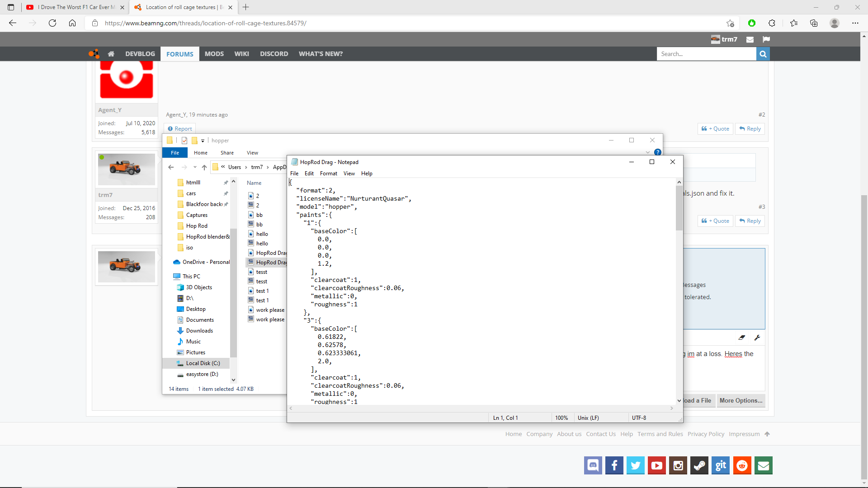Go back in the browser
868x488 pixels.
coord(13,23)
